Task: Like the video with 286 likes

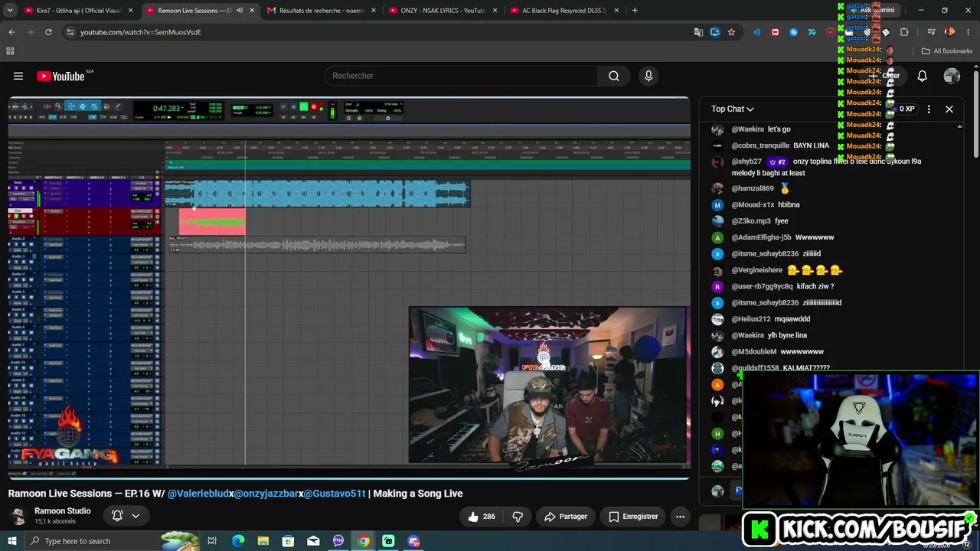Action: point(482,517)
